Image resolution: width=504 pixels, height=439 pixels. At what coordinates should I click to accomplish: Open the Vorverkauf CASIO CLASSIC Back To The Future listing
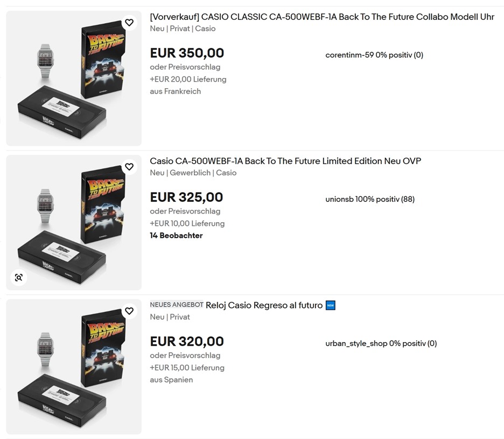click(x=321, y=17)
